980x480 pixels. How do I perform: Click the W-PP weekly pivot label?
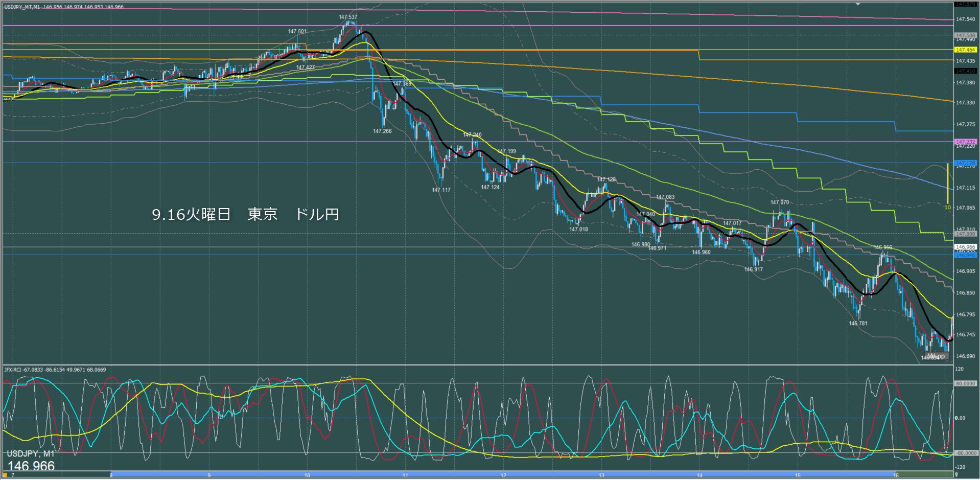pyautogui.click(x=936, y=356)
